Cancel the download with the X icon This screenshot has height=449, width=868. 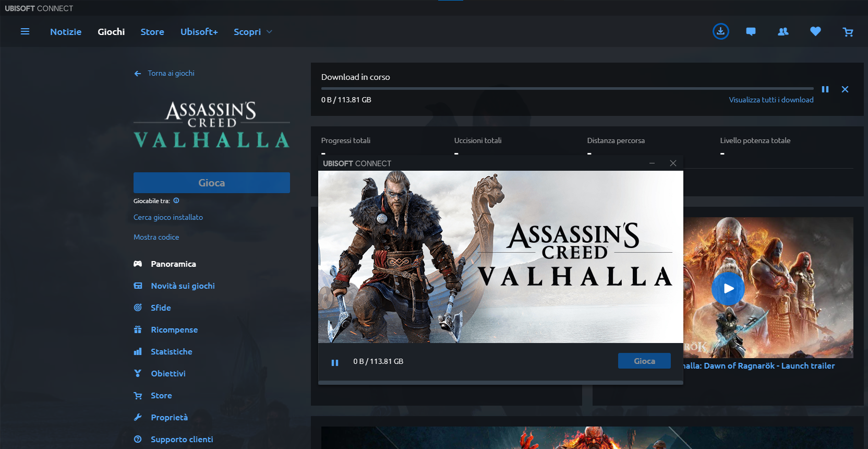point(845,89)
